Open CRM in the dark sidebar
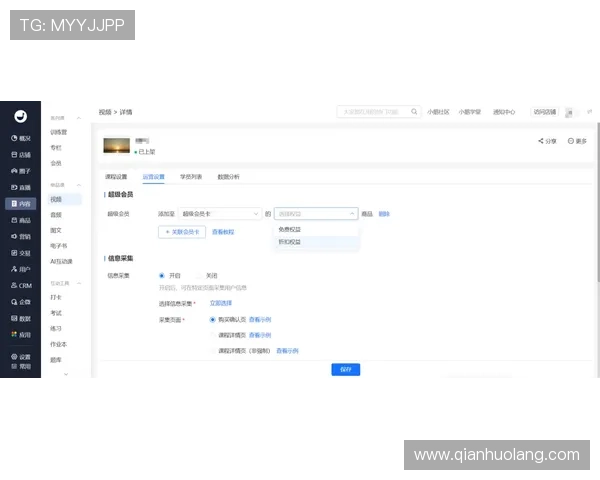Viewport: 600px width, 480px height. coord(21,286)
